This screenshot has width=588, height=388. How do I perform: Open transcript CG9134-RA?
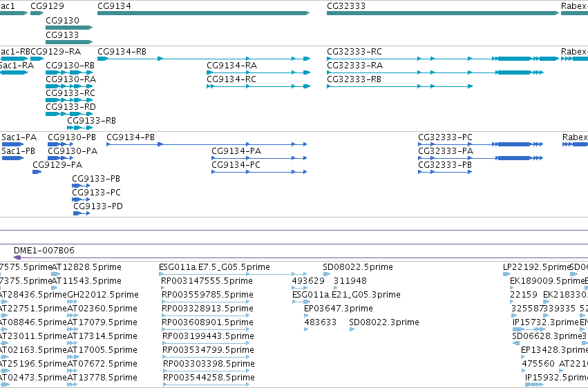tap(231, 66)
